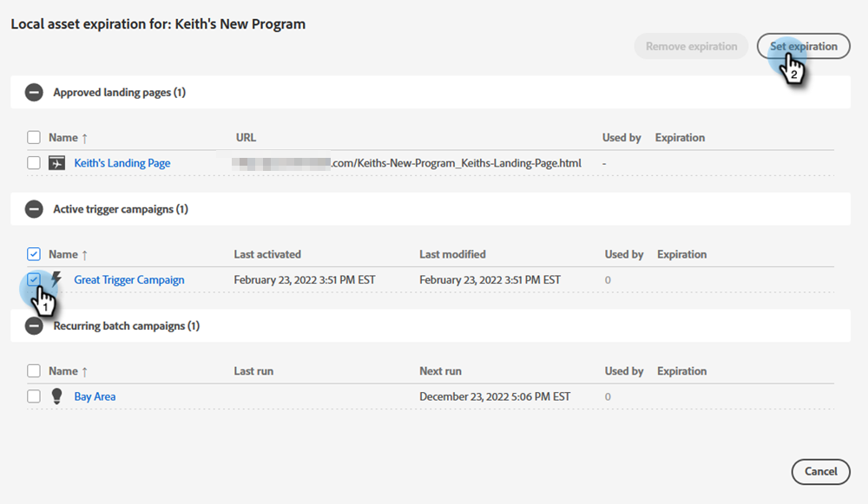Collapse the Active trigger campaigns section
Viewport: 868px width, 504px height.
click(x=34, y=209)
